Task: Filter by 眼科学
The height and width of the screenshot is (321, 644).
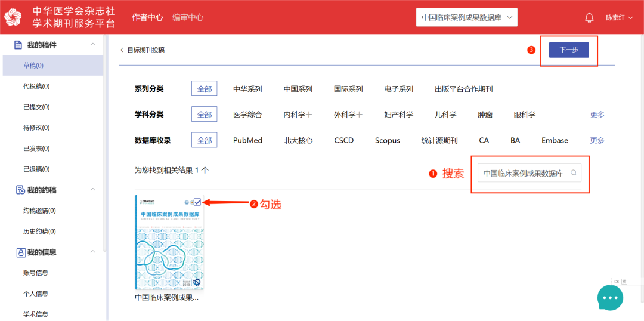Action: (x=525, y=115)
